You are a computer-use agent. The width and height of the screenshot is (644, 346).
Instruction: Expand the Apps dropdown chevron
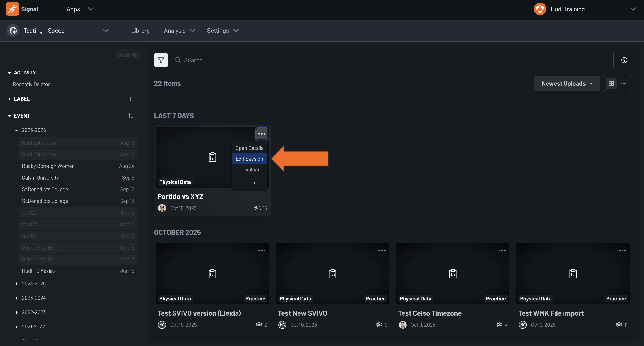[91, 9]
